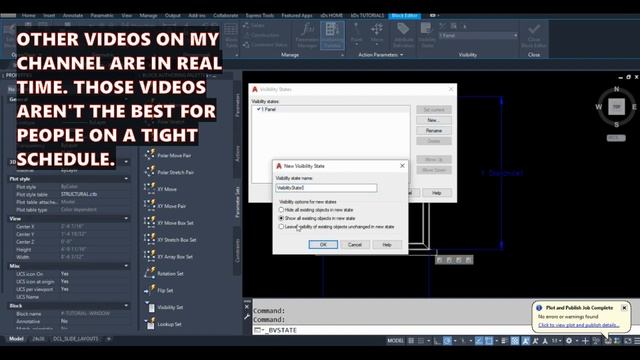
Task: Click Help in New Visibility State dialog
Action: (387, 244)
